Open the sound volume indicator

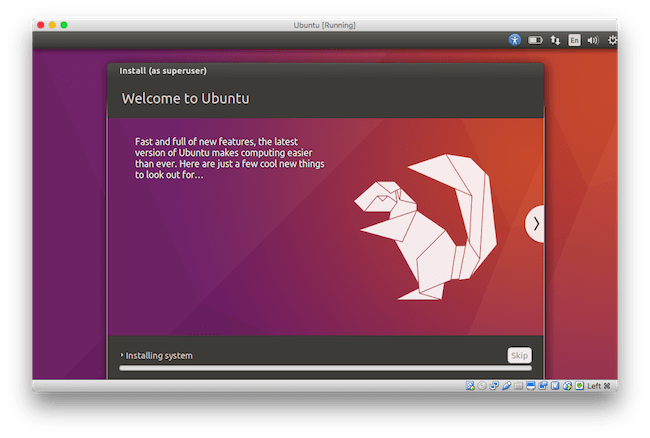click(593, 40)
